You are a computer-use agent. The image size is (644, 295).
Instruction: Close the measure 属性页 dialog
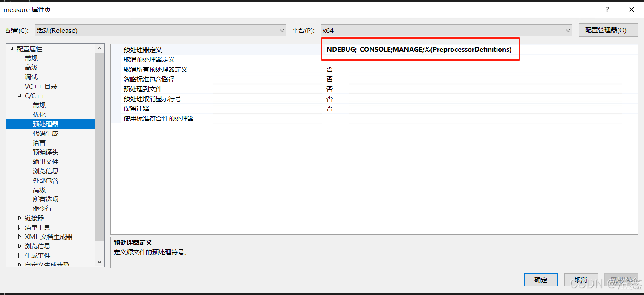[x=631, y=9]
